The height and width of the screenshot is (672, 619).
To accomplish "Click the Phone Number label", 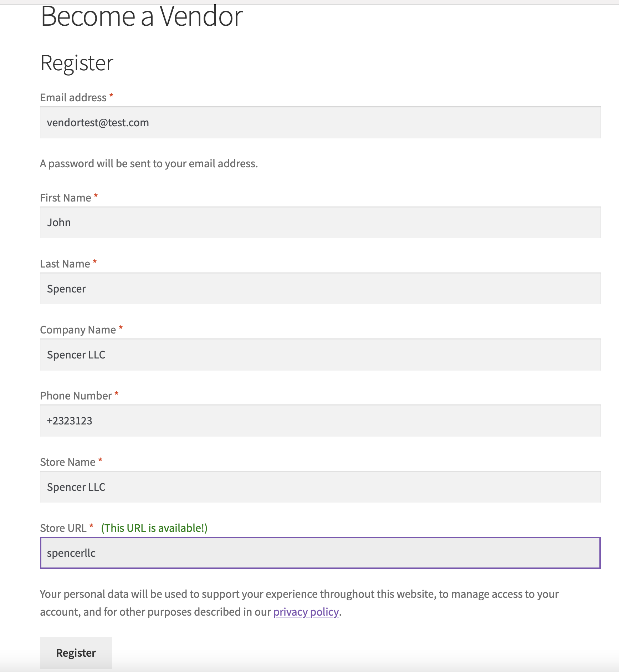I will pyautogui.click(x=76, y=396).
